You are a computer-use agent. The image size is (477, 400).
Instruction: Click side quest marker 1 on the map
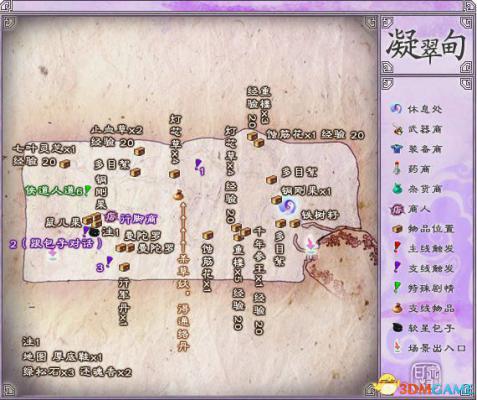click(200, 167)
